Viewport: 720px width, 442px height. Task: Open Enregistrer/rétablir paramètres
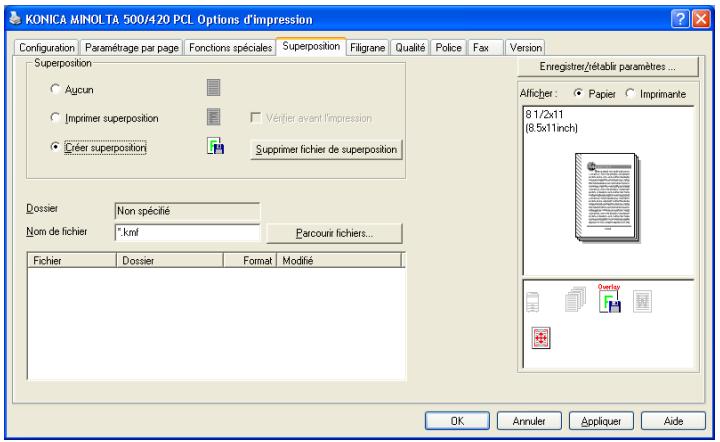coord(608,67)
